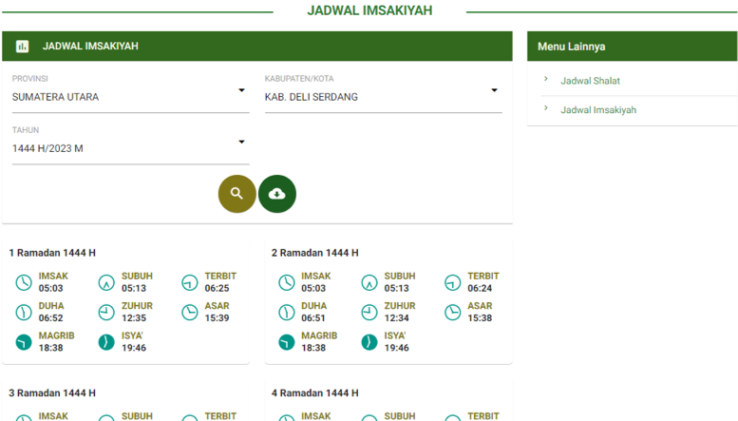
Task: Click Asar time 15:39 for 1 Ramadan
Action: tap(217, 318)
